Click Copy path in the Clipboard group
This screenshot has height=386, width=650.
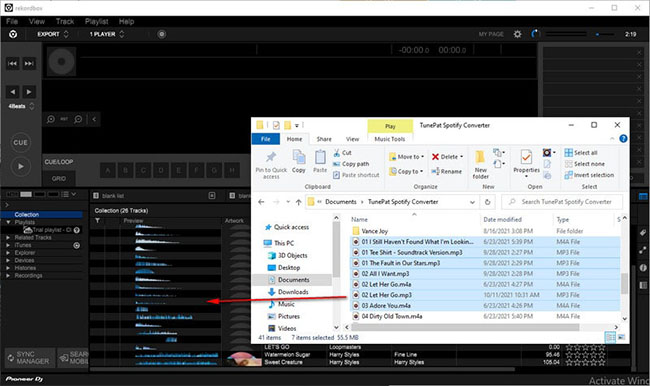pyautogui.click(x=351, y=164)
